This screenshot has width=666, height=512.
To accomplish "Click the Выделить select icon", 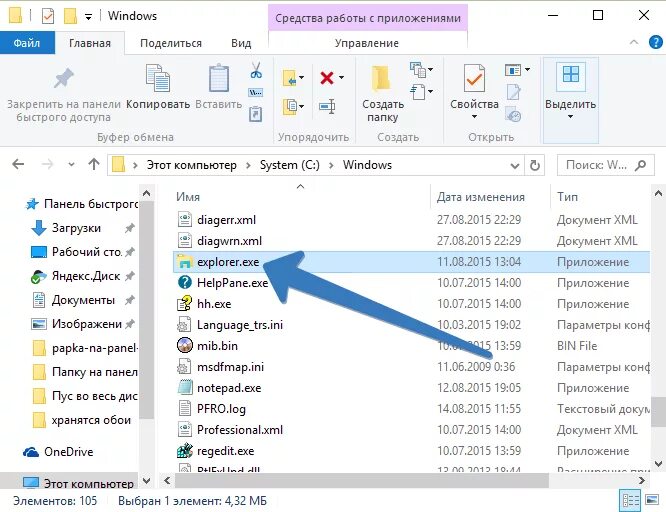I will 570,75.
